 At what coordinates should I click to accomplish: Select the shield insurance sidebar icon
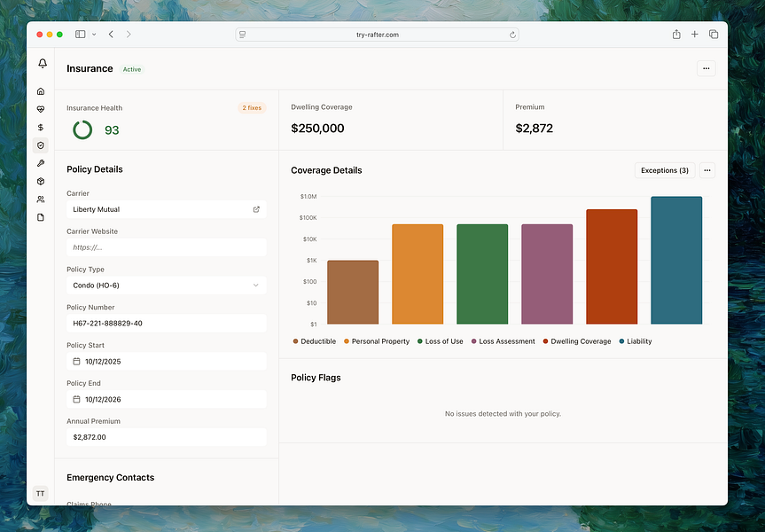point(41,145)
